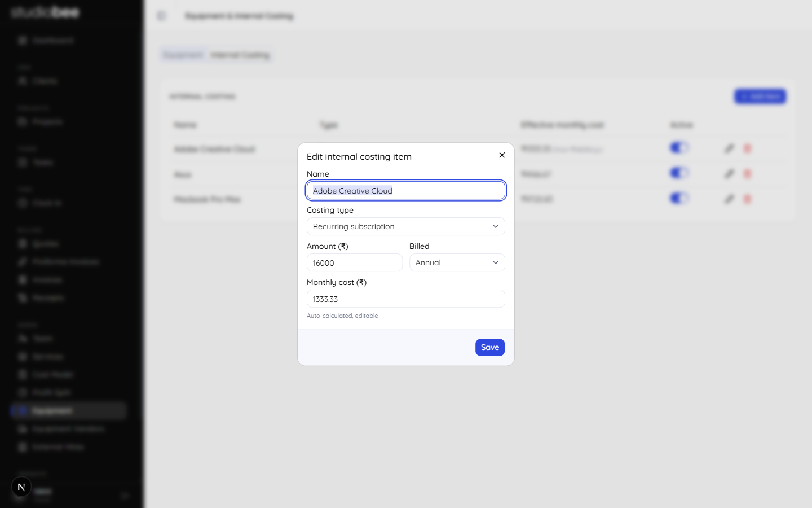Toggle Active switch for Adobe Creative Cloud row
The width and height of the screenshot is (812, 508).
679,148
